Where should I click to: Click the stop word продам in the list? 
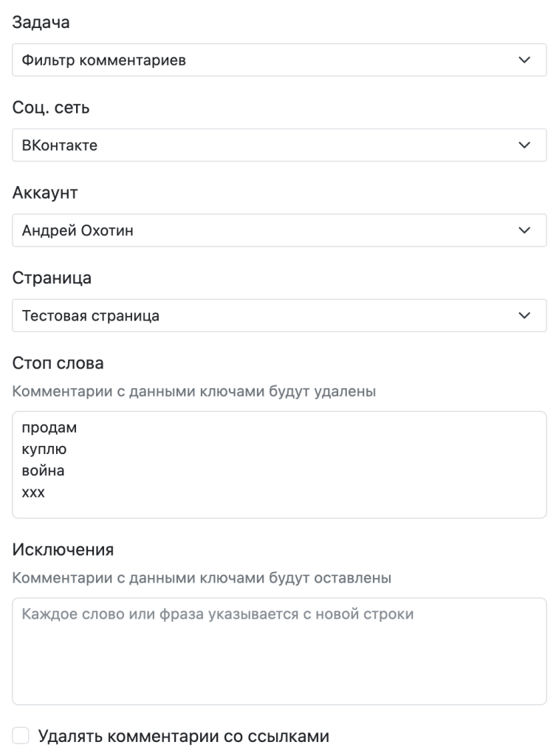[x=49, y=428]
